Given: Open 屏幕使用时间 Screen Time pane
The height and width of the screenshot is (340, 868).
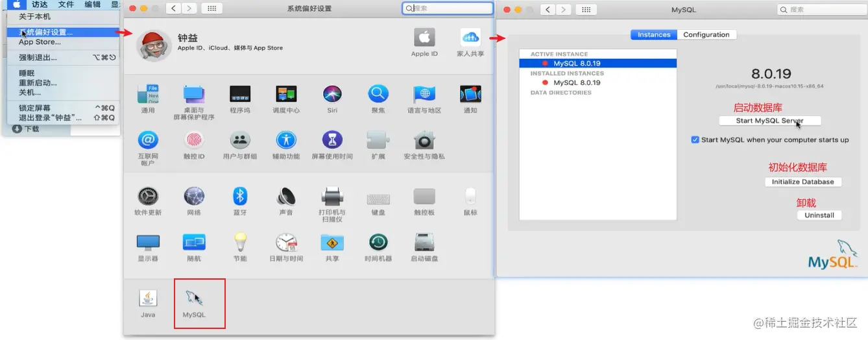Looking at the screenshot, I should 332,140.
